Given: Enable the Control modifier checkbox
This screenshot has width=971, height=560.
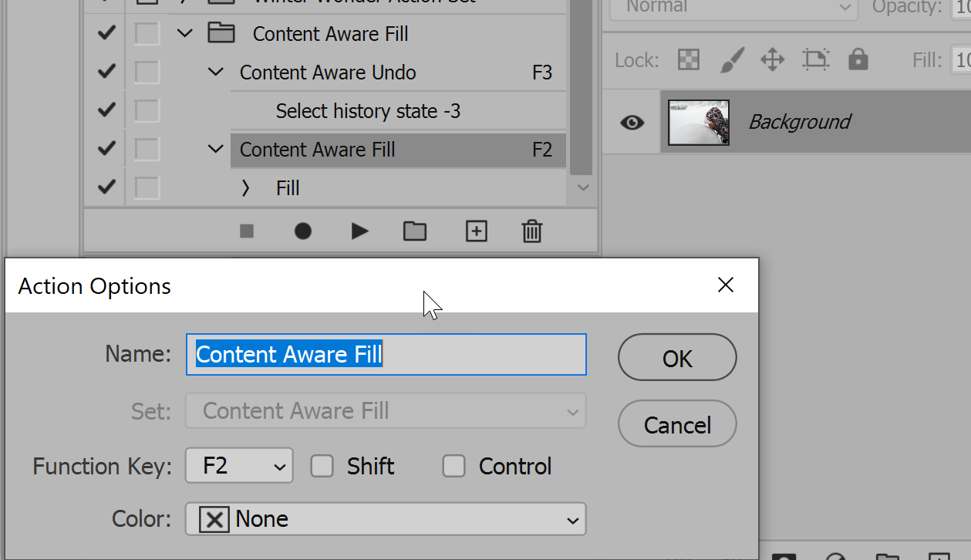Looking at the screenshot, I should pyautogui.click(x=453, y=466).
